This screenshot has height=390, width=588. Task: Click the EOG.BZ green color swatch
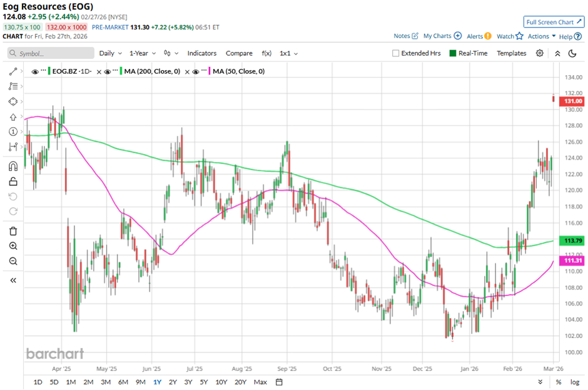coord(49,71)
